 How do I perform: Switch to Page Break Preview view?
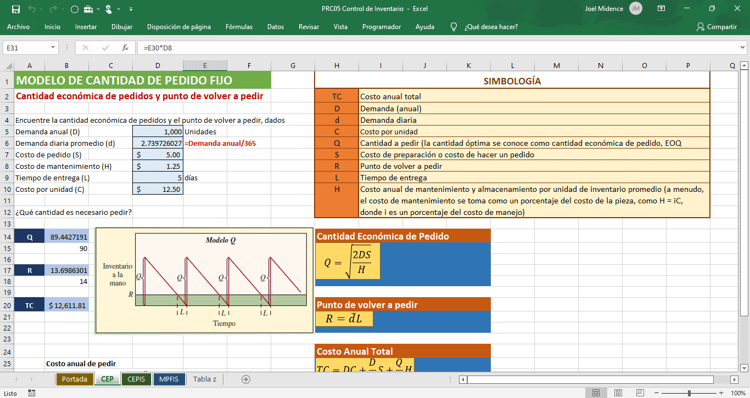pyautogui.click(x=640, y=393)
